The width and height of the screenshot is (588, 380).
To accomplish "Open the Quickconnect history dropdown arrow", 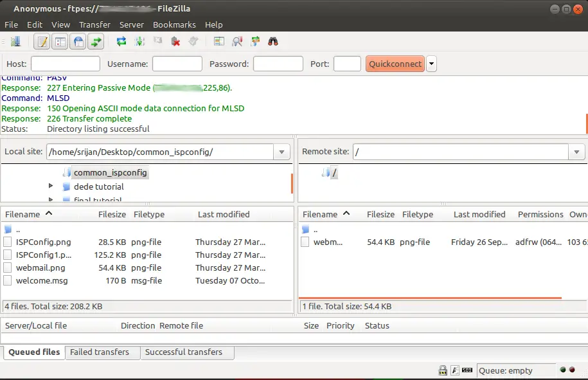I will point(432,64).
